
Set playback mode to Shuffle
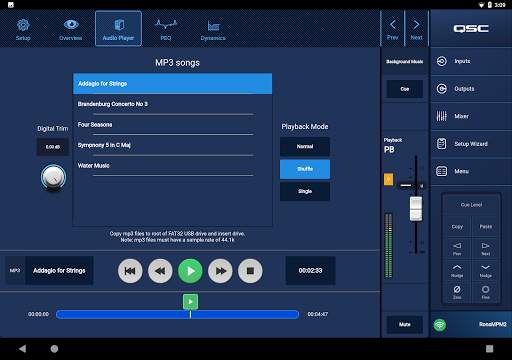(x=305, y=169)
